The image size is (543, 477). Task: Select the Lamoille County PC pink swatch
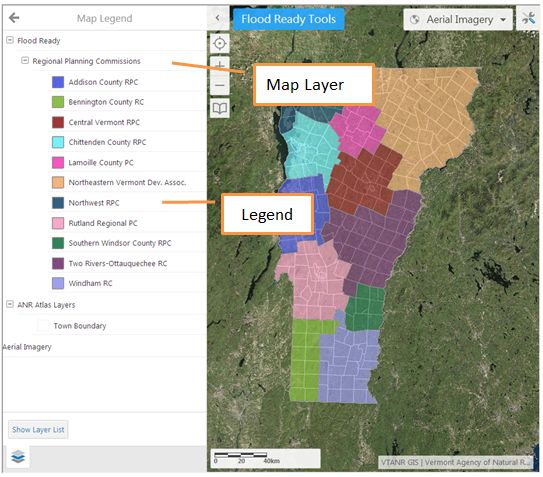58,162
